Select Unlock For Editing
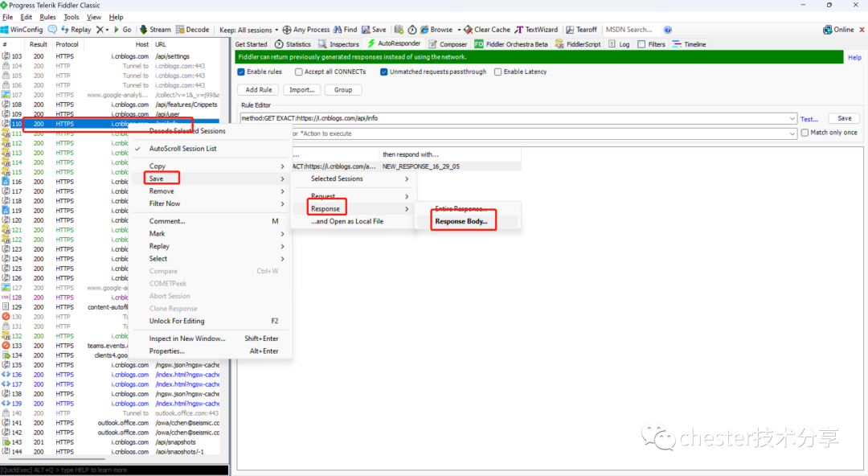This screenshot has height=476, width=868. 211,321
